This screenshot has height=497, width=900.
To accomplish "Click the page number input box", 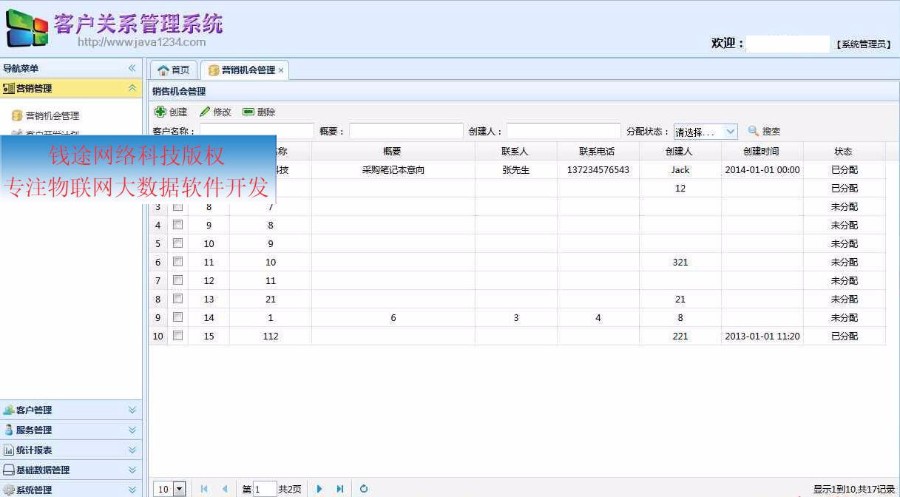I will 265,489.
